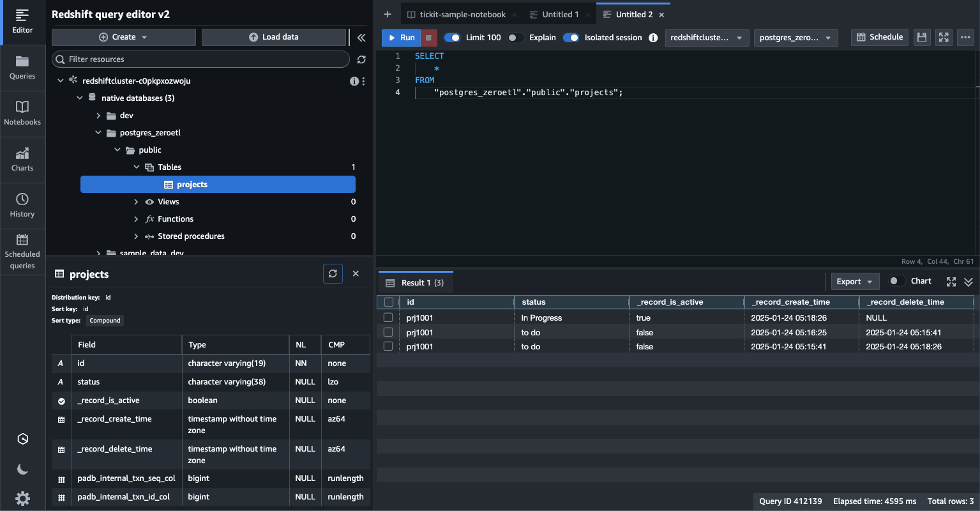Expand the dev database

(98, 116)
